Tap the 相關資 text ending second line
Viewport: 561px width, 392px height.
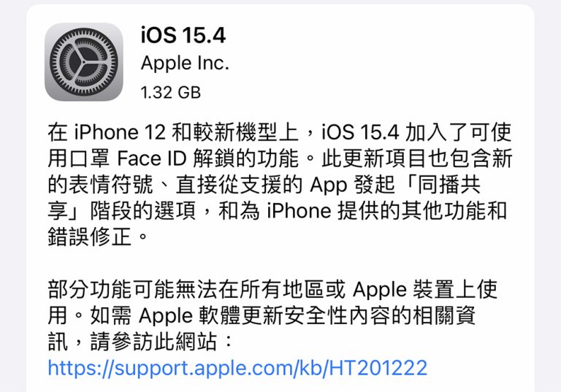coord(444,316)
